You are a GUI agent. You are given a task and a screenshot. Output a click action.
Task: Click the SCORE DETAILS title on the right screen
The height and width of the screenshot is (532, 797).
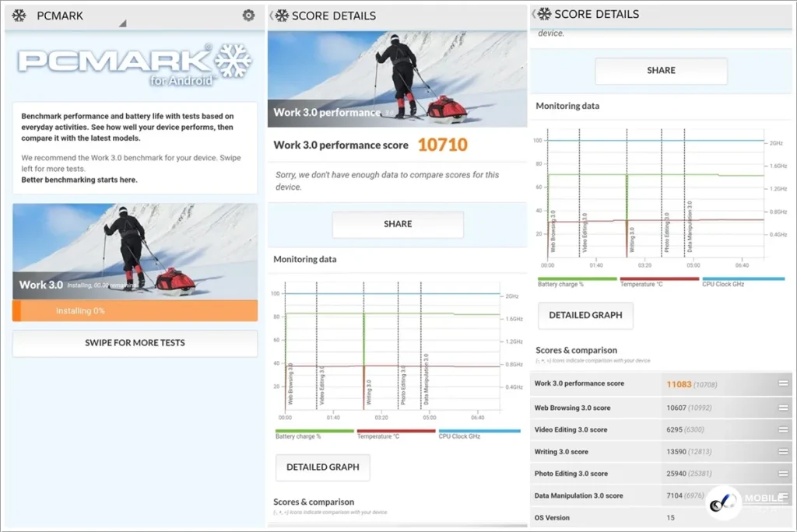597,14
